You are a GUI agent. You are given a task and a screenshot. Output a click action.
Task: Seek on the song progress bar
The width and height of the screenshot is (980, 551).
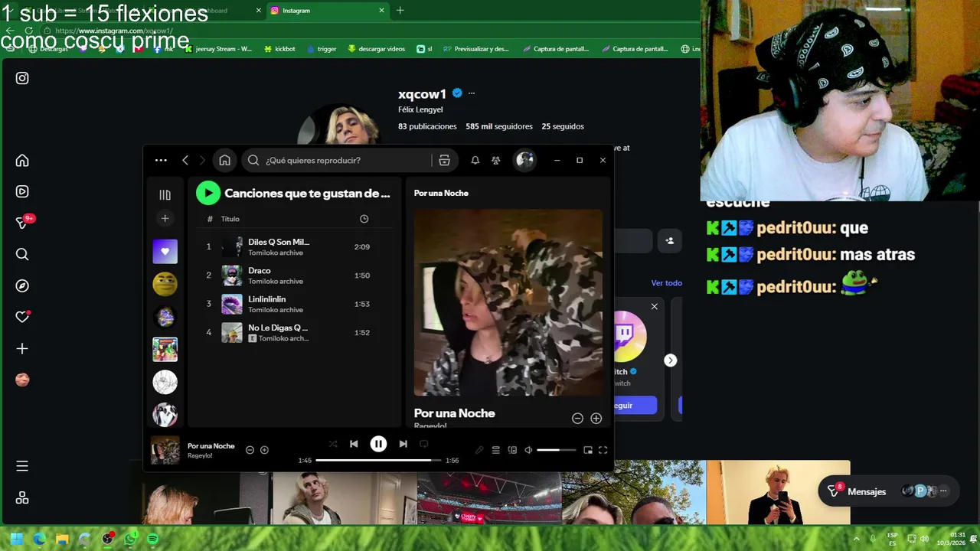pos(378,460)
